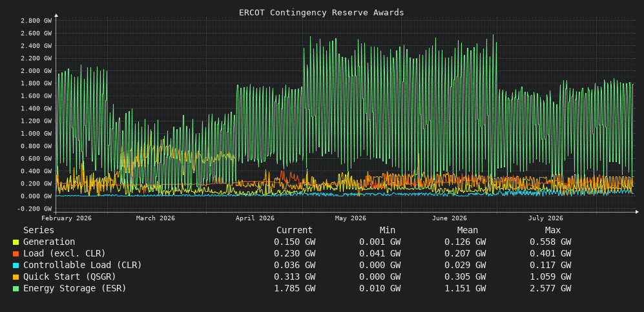Image resolution: width=644 pixels, height=312 pixels.
Task: Click Quick Start mean value 0.305 GW
Action: 465,276
